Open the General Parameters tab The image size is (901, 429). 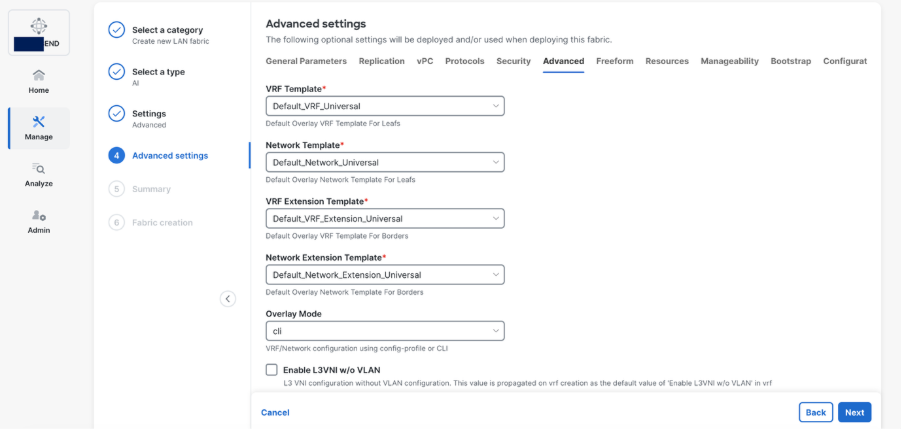click(306, 61)
